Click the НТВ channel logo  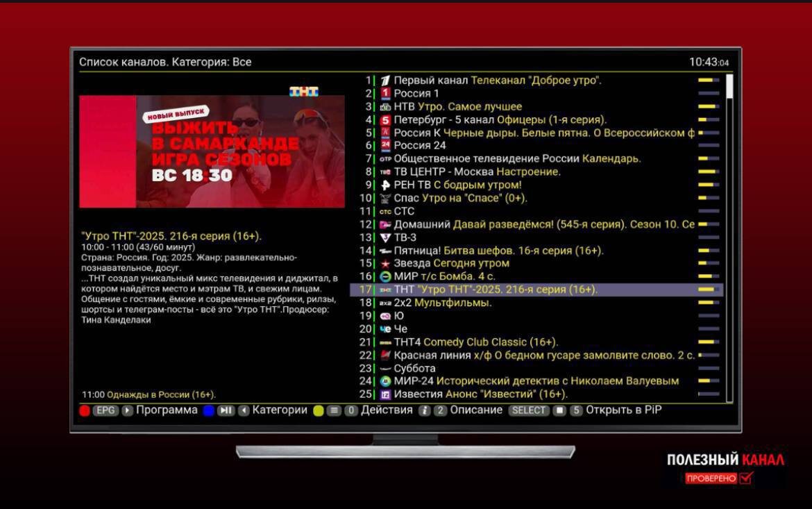(385, 107)
